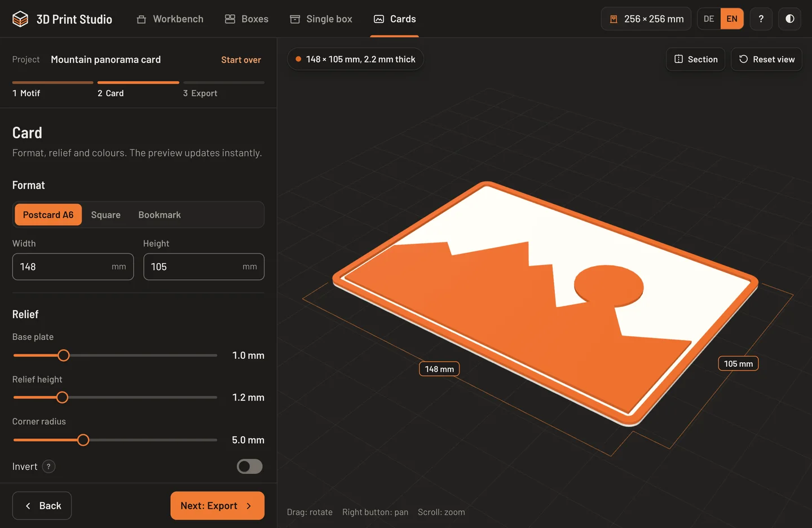Click the Corner radius slider handle
This screenshot has width=812, height=528.
[83, 440]
